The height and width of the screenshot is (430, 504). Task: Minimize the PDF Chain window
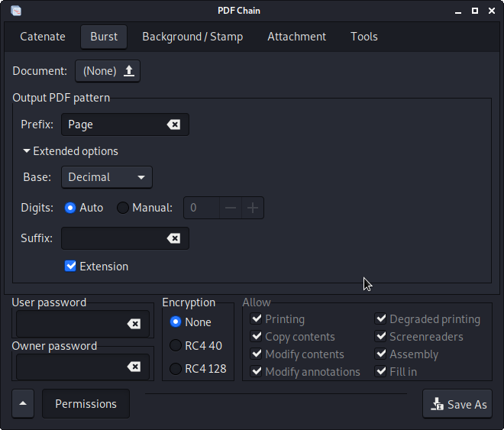(x=458, y=11)
